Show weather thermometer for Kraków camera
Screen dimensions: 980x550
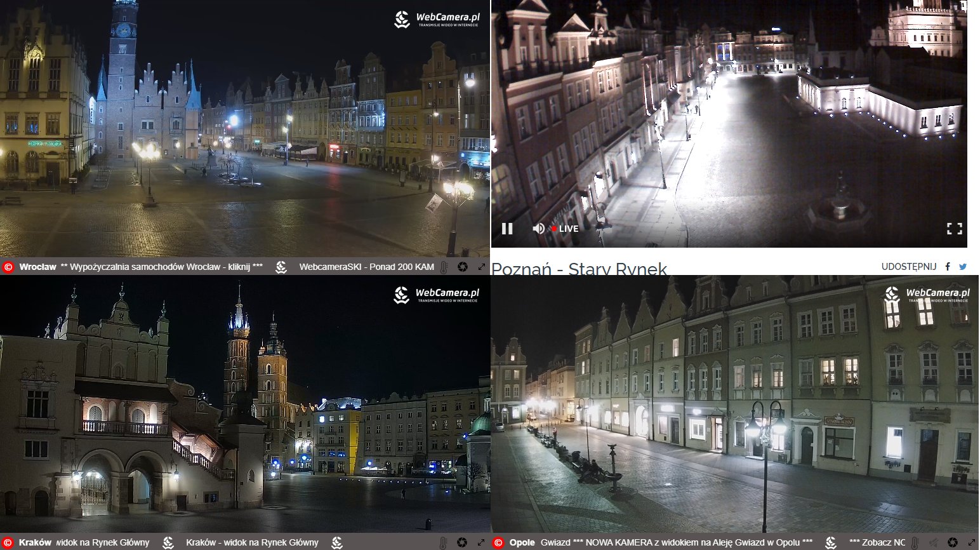coord(444,543)
